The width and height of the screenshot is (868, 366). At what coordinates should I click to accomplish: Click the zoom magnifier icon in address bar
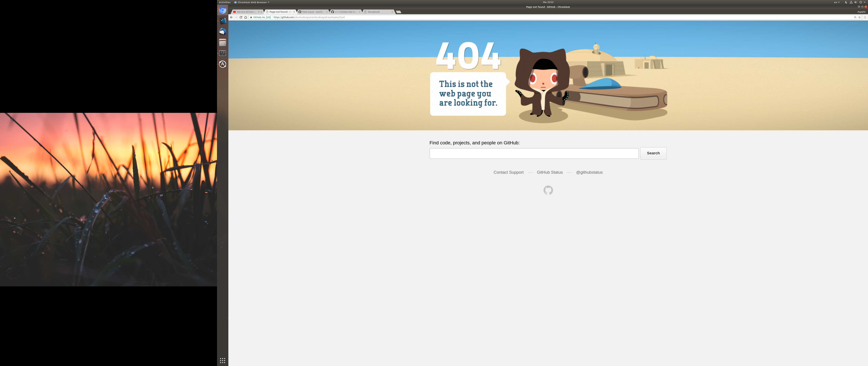point(855,17)
